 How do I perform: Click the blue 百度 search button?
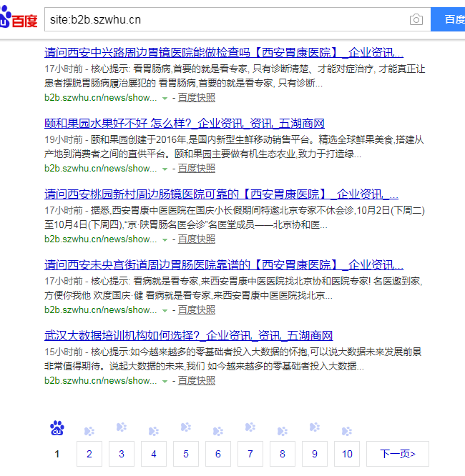click(x=449, y=19)
